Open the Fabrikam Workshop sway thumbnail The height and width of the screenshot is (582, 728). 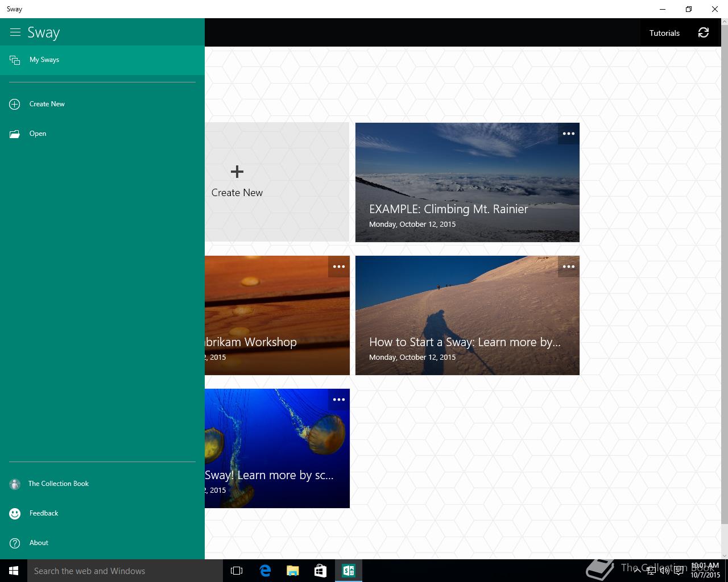point(277,315)
